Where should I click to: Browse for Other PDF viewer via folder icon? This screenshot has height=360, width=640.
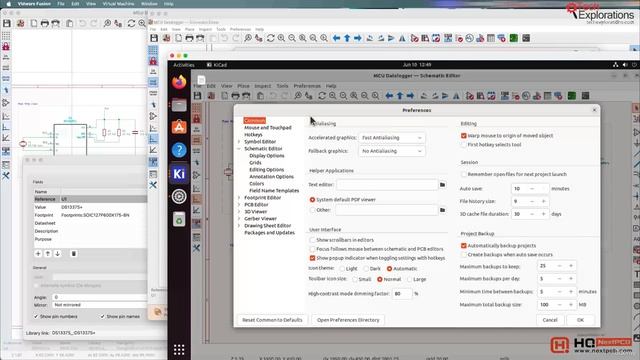coord(442,210)
